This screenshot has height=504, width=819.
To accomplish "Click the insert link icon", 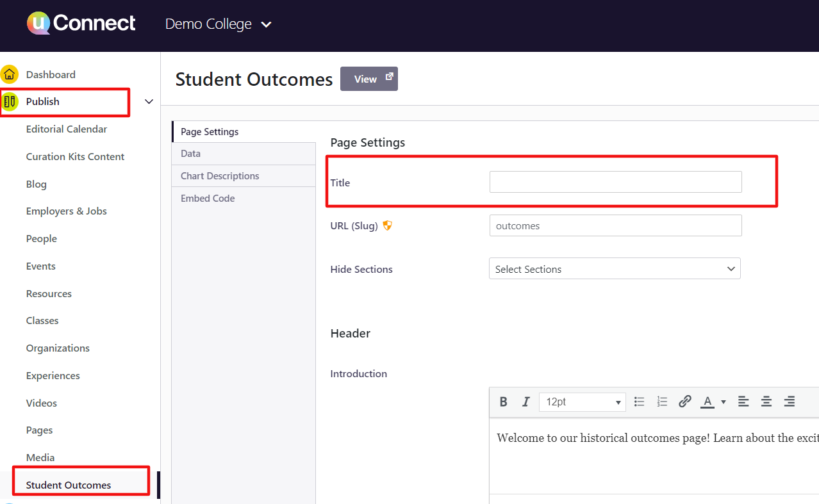I will pos(684,402).
